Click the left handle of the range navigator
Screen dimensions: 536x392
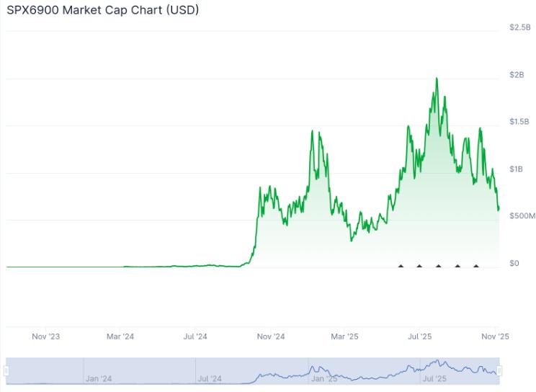[6, 370]
